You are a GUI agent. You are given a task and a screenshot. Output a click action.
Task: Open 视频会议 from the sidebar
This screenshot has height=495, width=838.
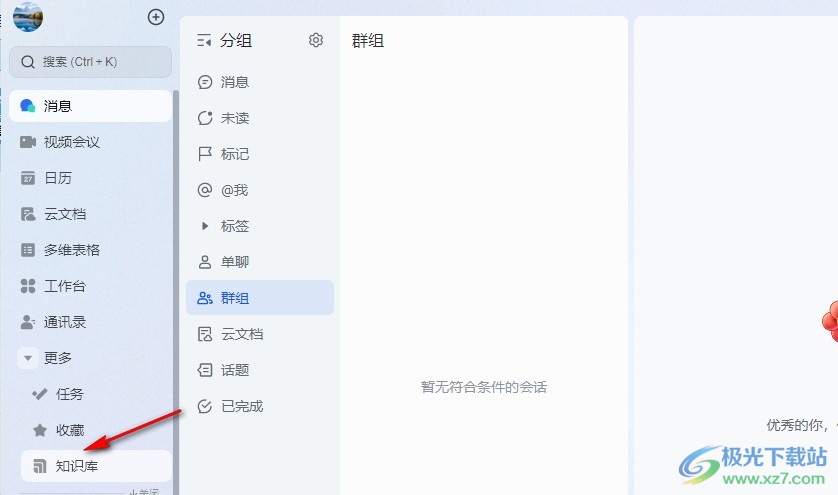pyautogui.click(x=90, y=142)
